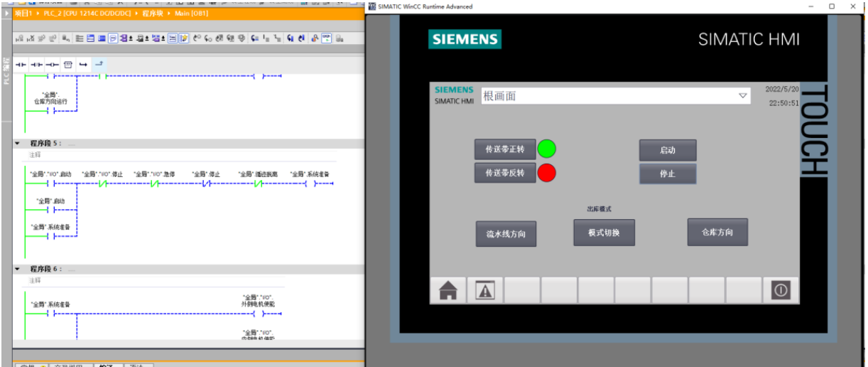Click the SIMATIC WinCC Runtime window icon
The width and height of the screenshot is (868, 367).
point(371,6)
